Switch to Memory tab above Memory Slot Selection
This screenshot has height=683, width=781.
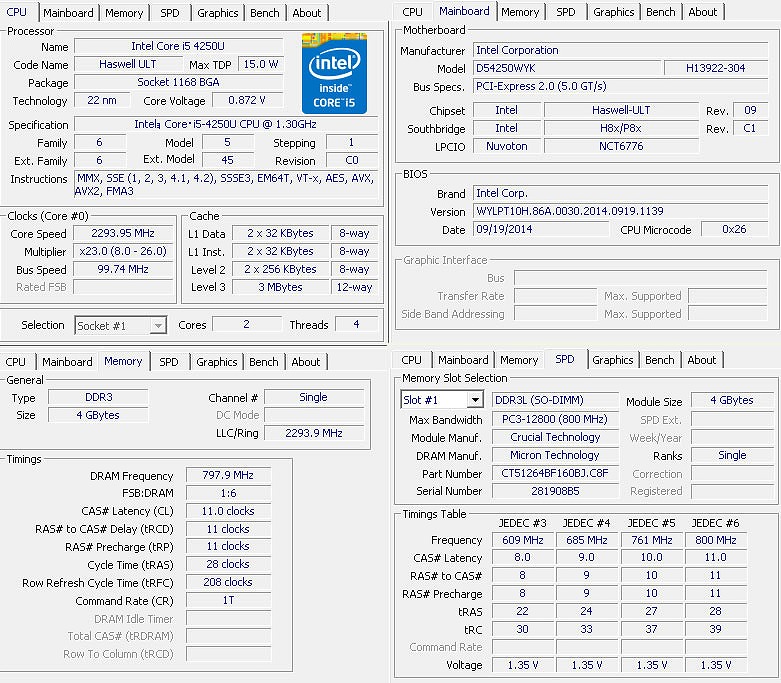point(519,360)
